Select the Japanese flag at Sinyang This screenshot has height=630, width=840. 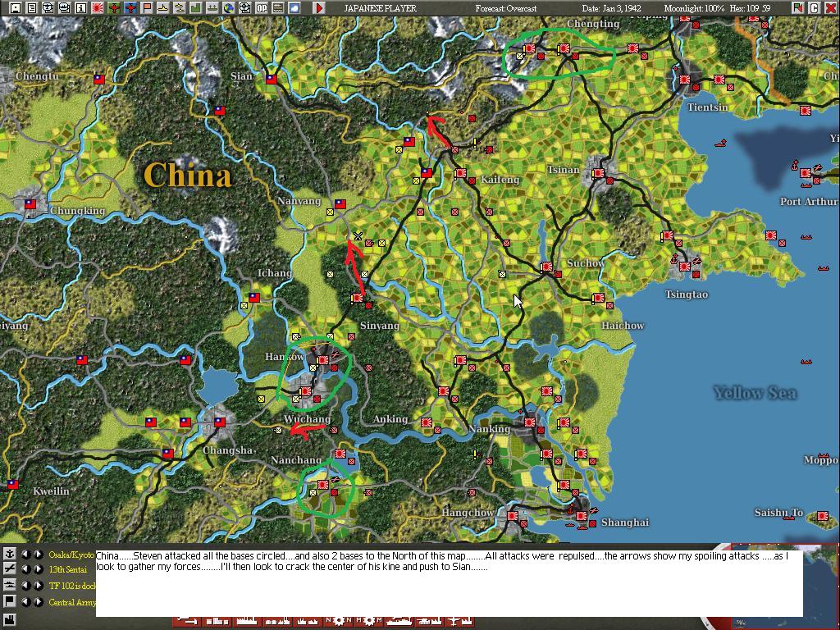click(358, 298)
